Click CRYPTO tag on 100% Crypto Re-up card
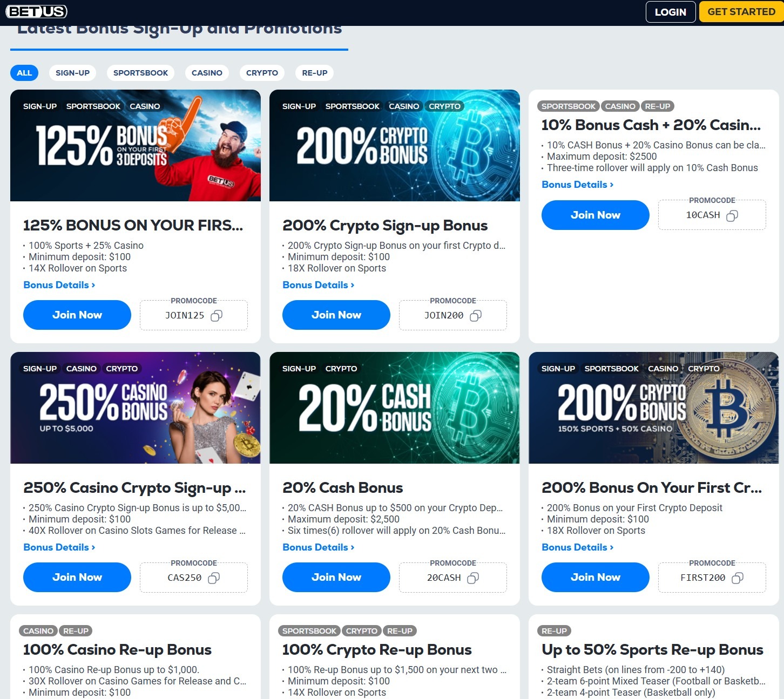The image size is (784, 699). (x=362, y=631)
